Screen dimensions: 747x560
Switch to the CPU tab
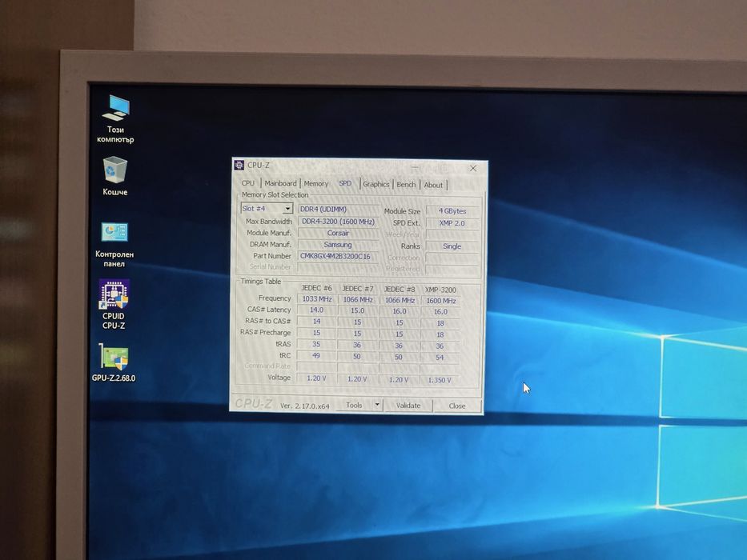coord(248,183)
